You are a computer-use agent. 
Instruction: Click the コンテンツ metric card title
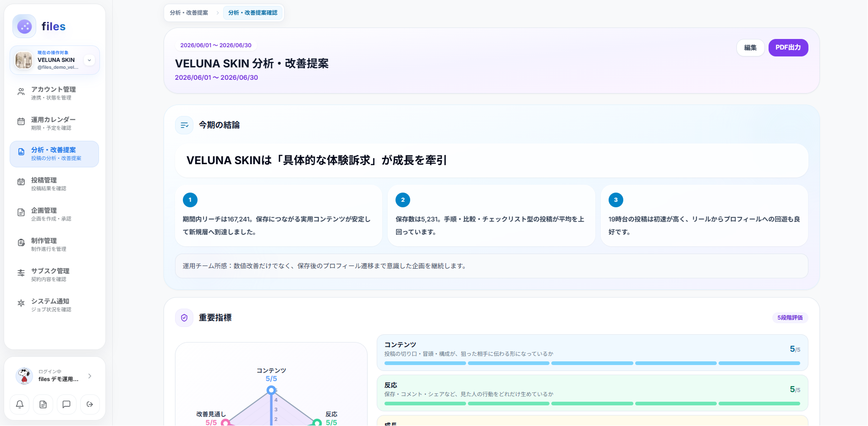tap(400, 345)
